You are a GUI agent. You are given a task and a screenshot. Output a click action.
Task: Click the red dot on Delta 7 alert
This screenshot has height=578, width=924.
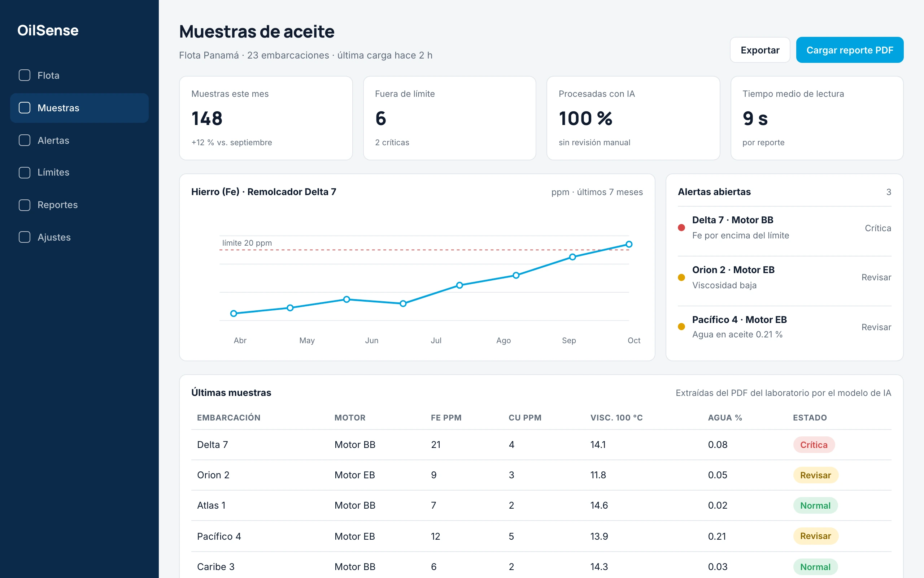(x=681, y=228)
